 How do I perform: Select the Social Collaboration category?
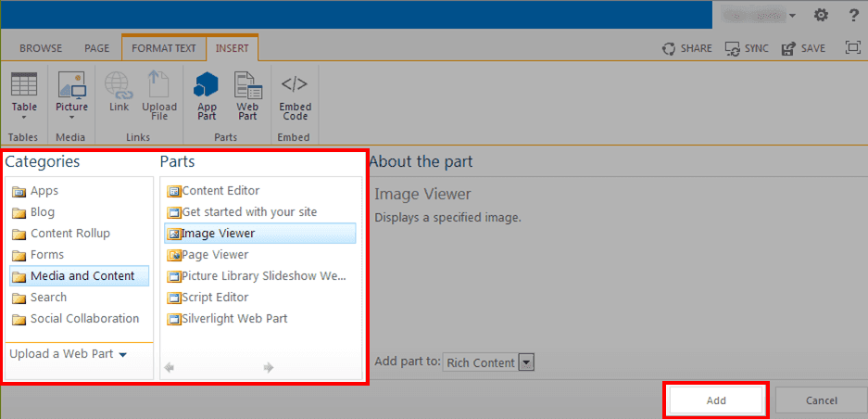point(84,319)
